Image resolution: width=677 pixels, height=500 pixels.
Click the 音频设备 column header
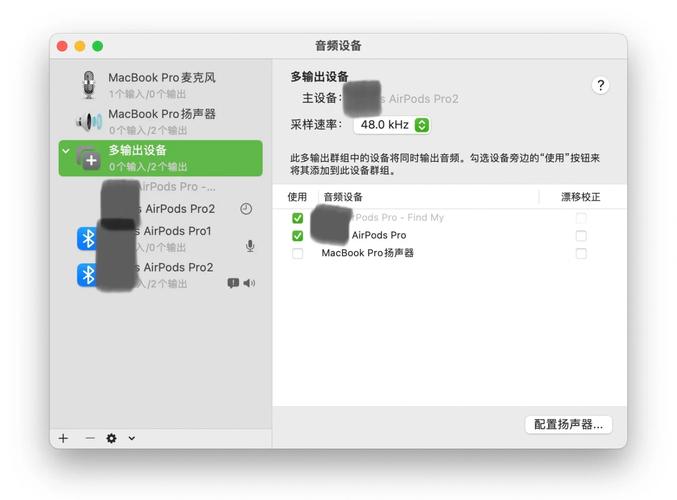(343, 197)
